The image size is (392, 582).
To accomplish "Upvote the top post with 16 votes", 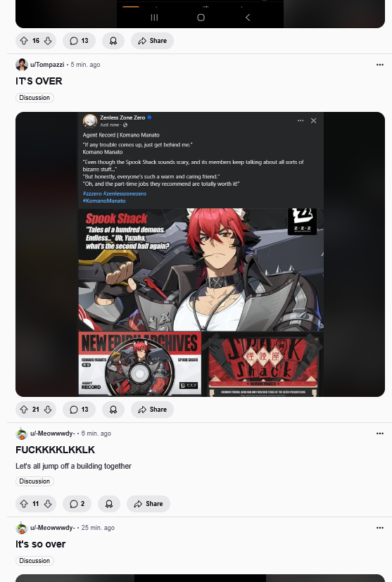I will pyautogui.click(x=24, y=41).
